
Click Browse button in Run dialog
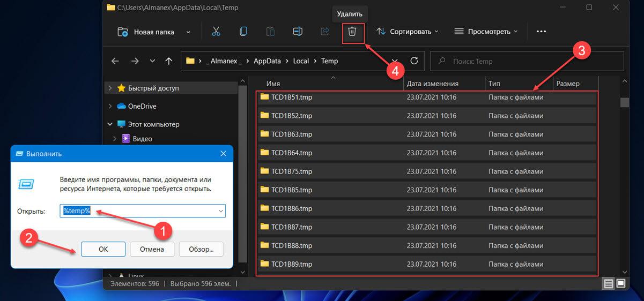(x=201, y=249)
